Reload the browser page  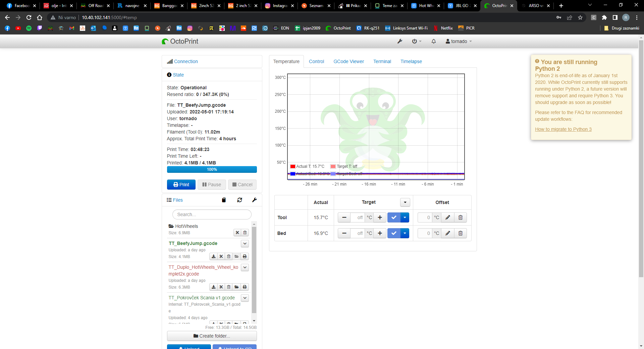coord(29,17)
